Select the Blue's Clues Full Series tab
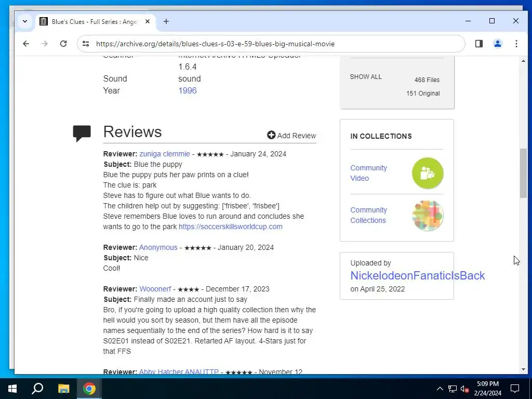The image size is (532, 399). [x=96, y=22]
